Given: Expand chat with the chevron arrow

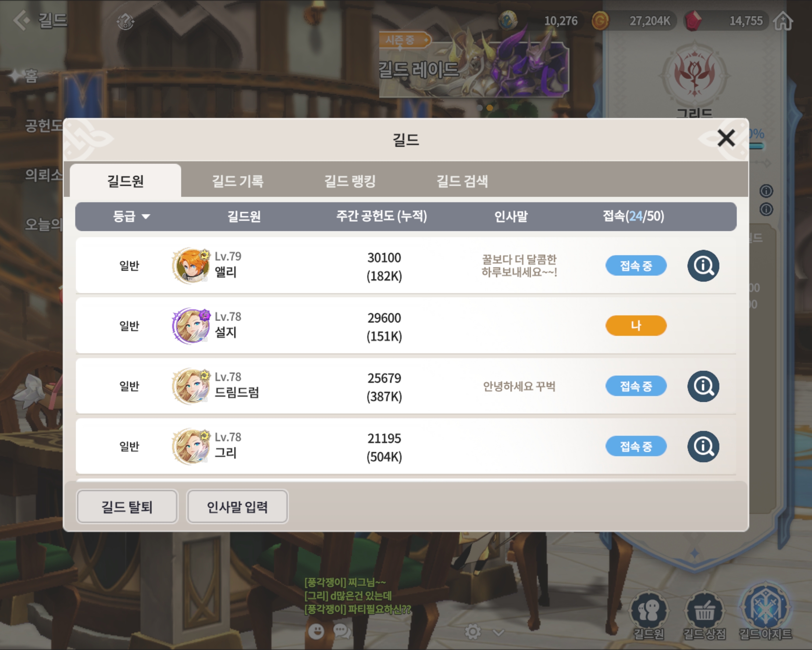Looking at the screenshot, I should click(x=498, y=632).
